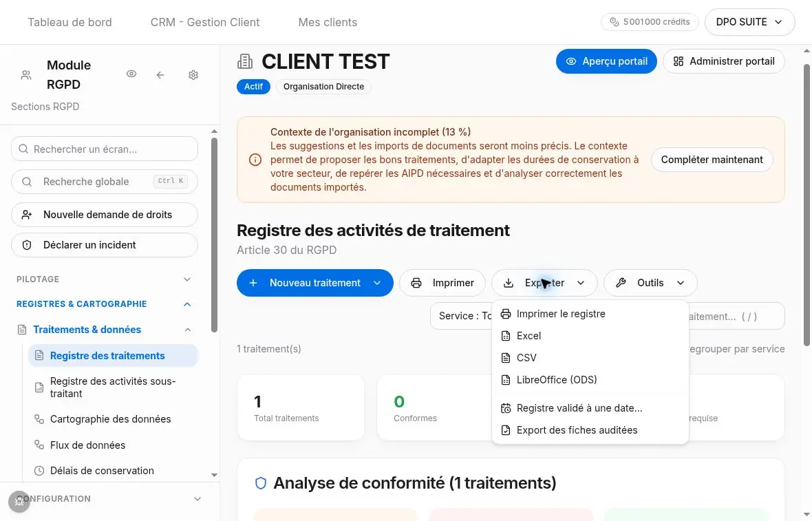Click the Organisation Directe badge
The image size is (812, 521).
coord(323,87)
